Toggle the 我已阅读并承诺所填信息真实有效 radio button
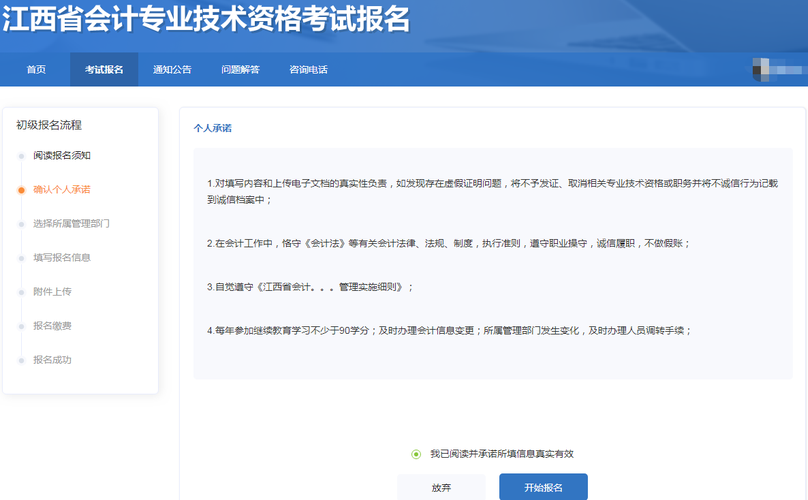 click(416, 454)
